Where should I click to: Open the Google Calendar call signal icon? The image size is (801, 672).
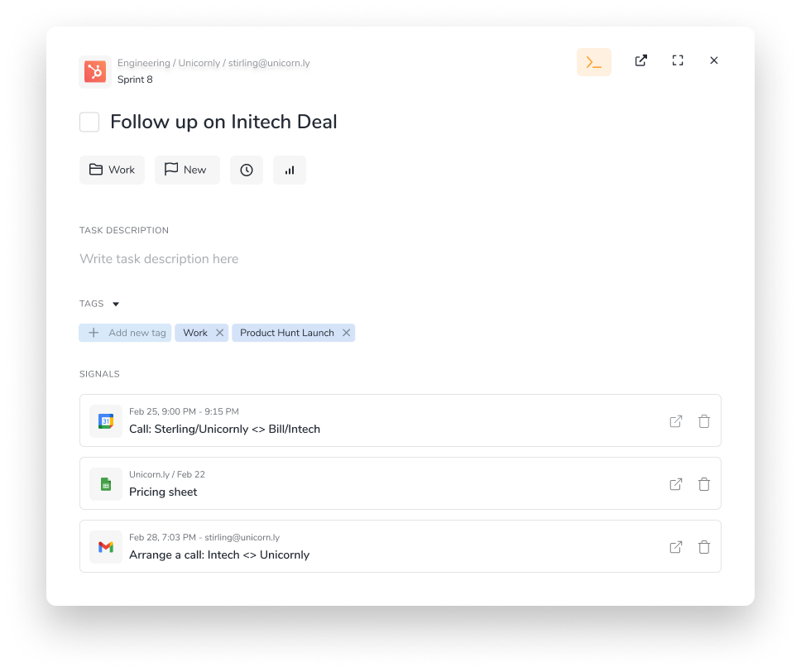[105, 420]
